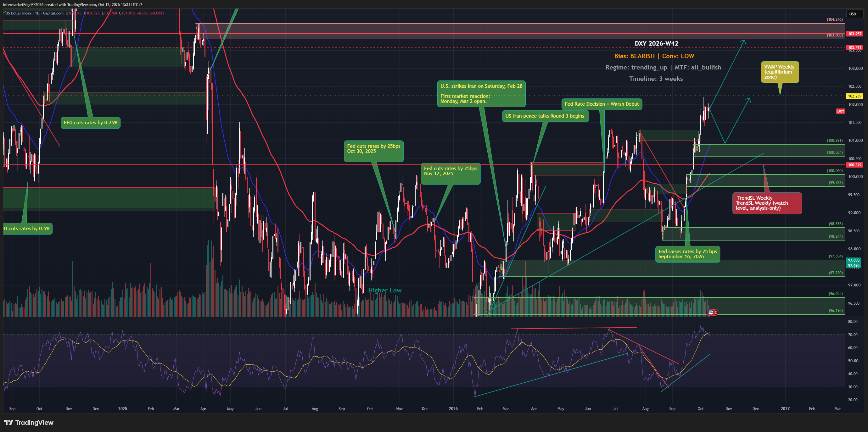Select the (98.586) zone level label
This screenshot has height=432, width=868.
click(835, 224)
